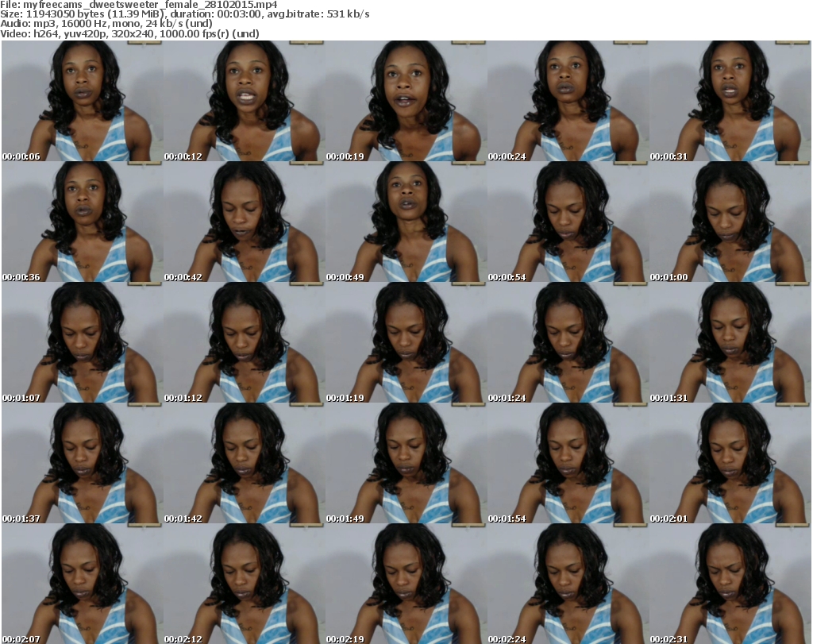Screen dimensions: 813x644
Task: Click the 'Size: 11943050 bytes' info line
Action: [x=184, y=14]
